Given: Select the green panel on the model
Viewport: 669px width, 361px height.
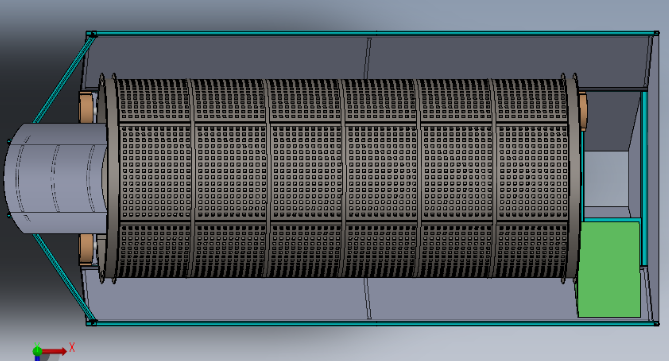Looking at the screenshot, I should coord(609,269).
